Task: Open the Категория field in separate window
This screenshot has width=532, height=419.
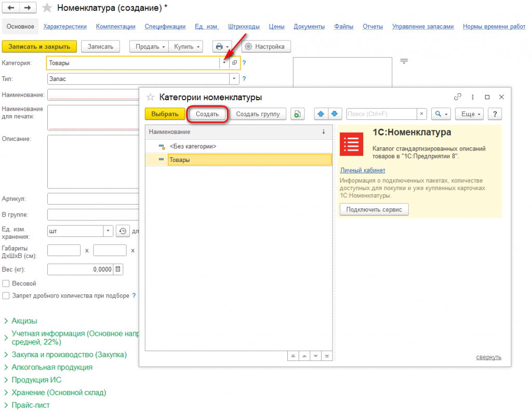Action: 234,63
